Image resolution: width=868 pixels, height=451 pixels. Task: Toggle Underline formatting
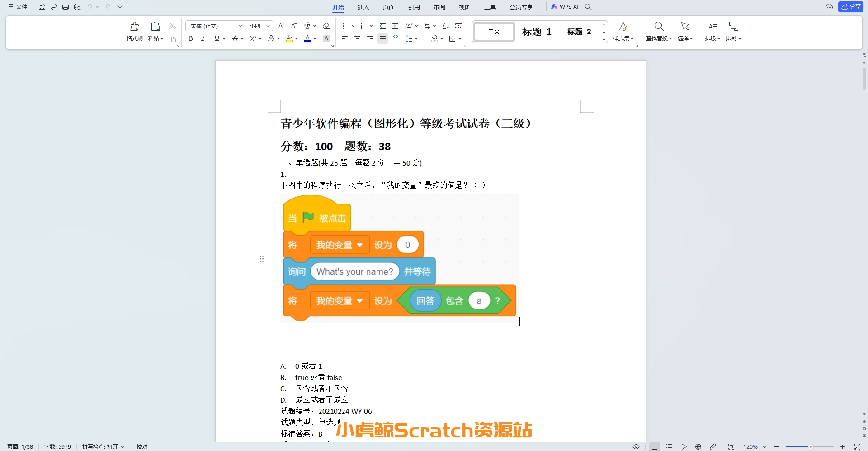[x=217, y=38]
